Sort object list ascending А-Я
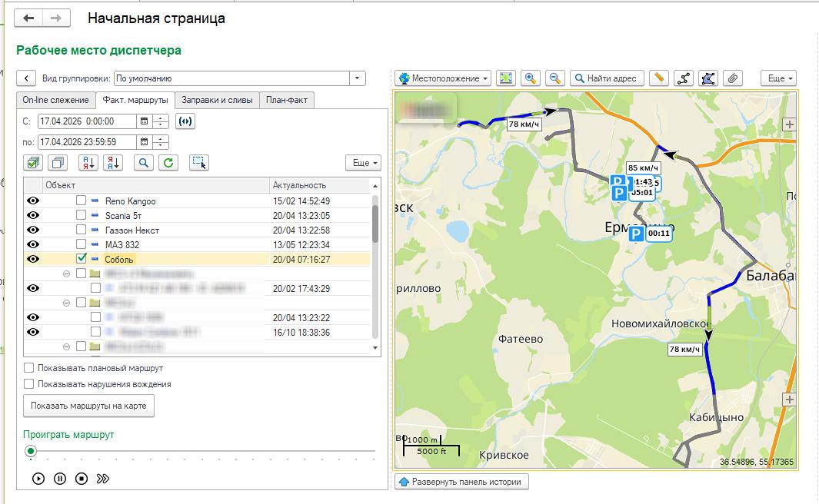Screen dimensions: 819x504 tap(88, 162)
